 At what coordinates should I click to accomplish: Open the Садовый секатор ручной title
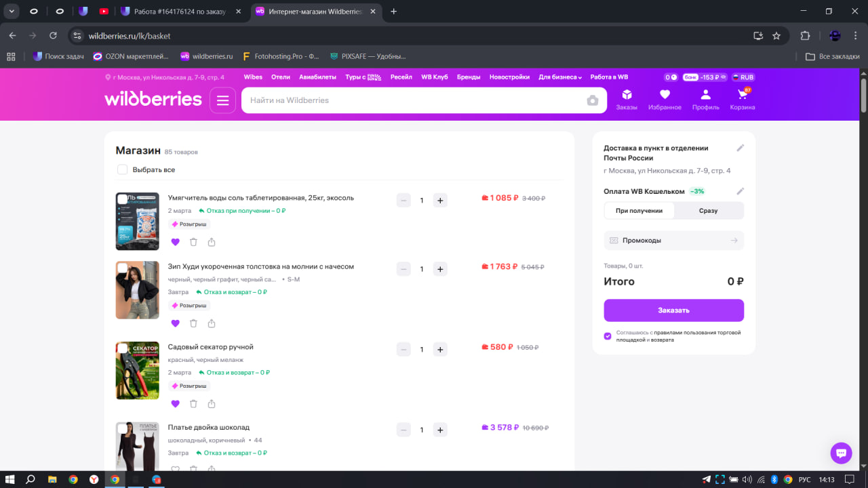[211, 347]
